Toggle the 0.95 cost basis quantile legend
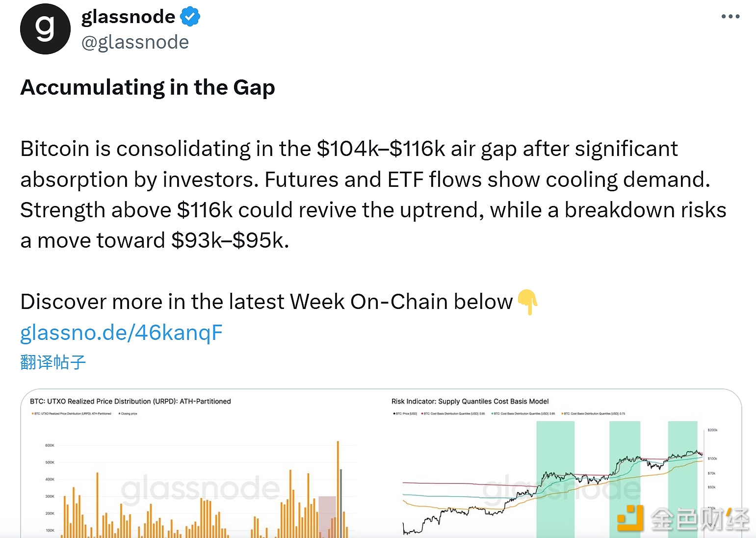Screen dimensions: 756x538 453,413
